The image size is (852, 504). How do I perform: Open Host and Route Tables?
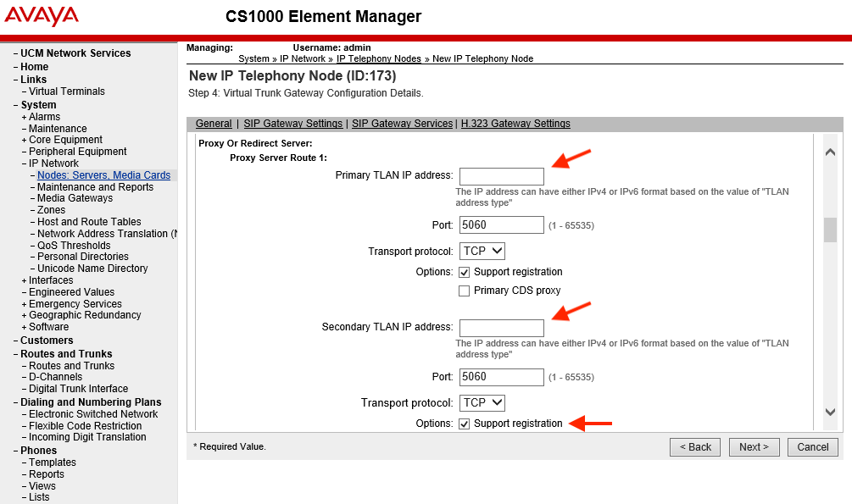point(89,222)
